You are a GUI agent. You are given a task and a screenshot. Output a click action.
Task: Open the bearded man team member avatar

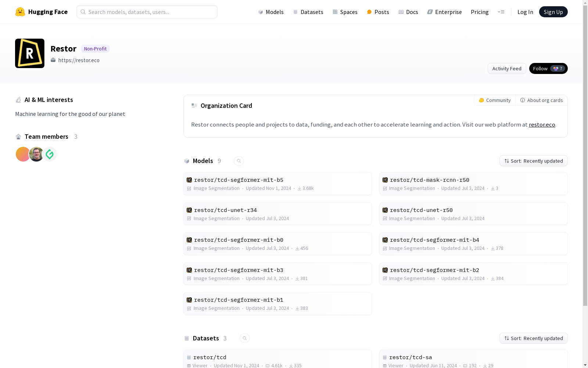pos(36,154)
